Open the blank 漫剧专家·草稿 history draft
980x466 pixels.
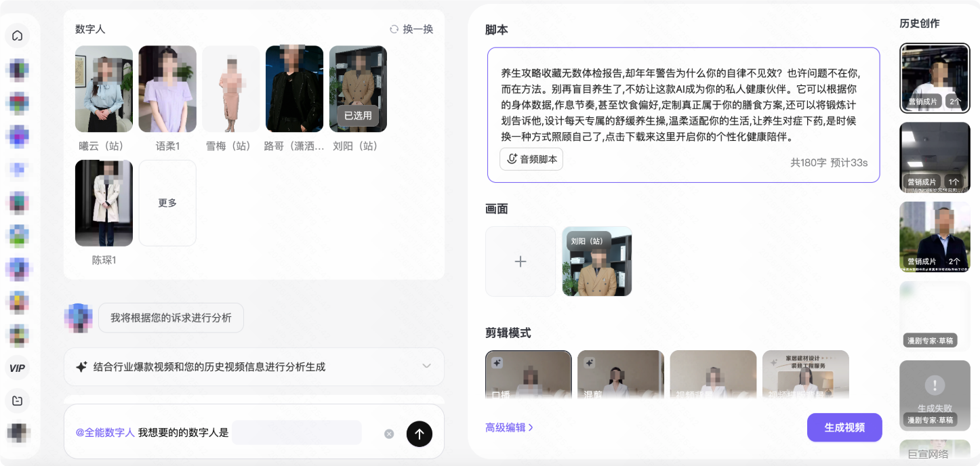(x=935, y=316)
